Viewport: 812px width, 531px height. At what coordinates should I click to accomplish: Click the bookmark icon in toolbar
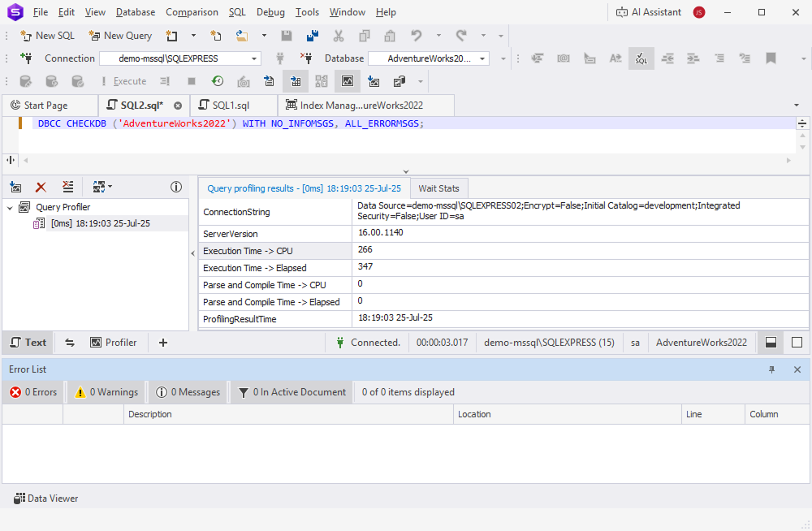[771, 58]
